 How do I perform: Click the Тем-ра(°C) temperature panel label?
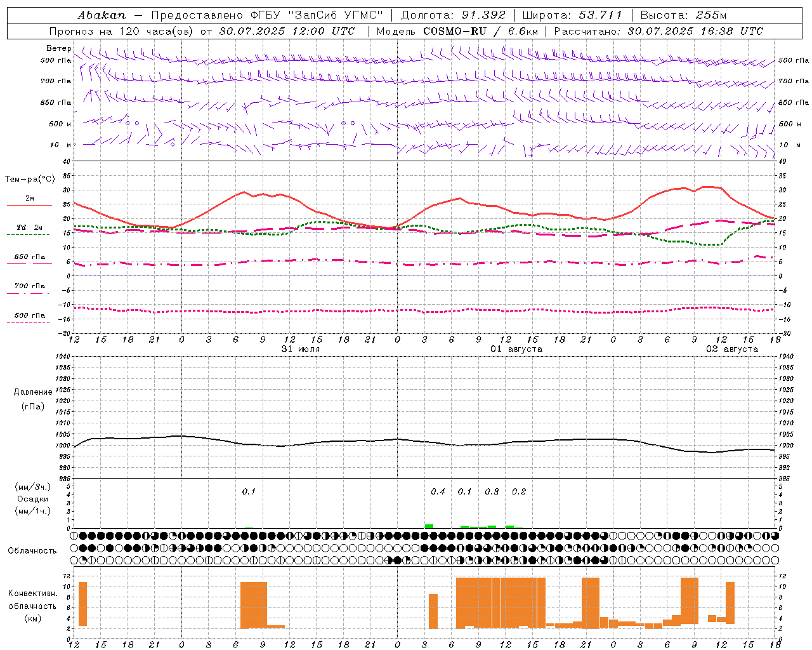(30, 180)
